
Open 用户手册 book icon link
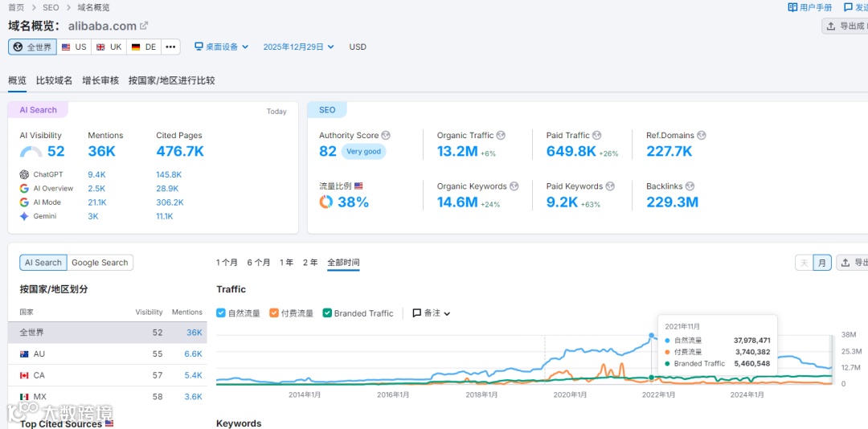[792, 7]
